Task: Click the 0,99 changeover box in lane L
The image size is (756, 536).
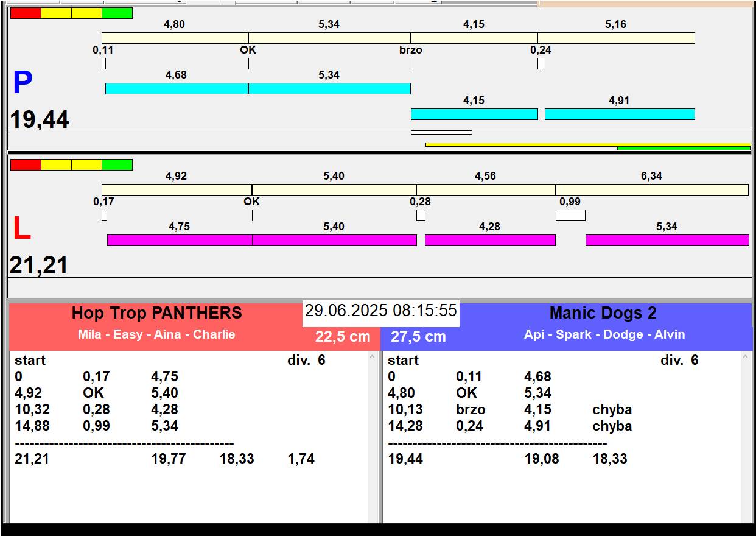Action: (x=570, y=215)
